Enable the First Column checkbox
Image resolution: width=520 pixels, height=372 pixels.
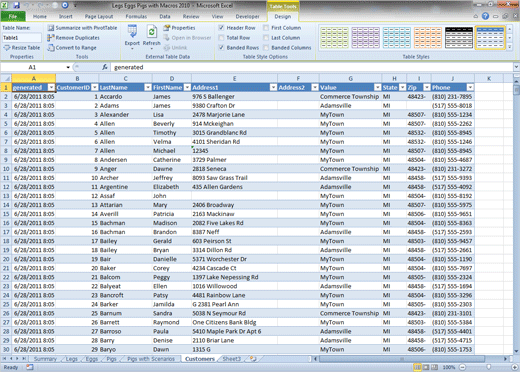(x=266, y=28)
